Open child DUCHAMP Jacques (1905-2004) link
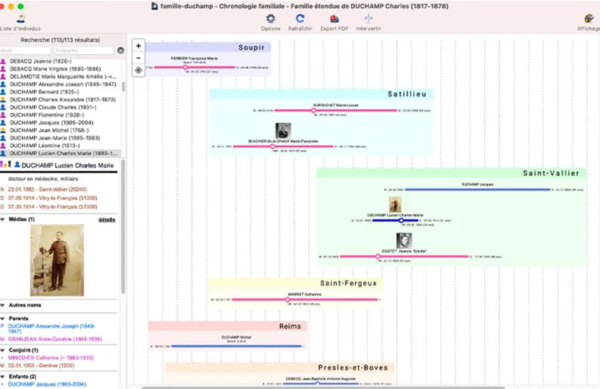Viewport: 600px width, 389px height. coord(47,384)
